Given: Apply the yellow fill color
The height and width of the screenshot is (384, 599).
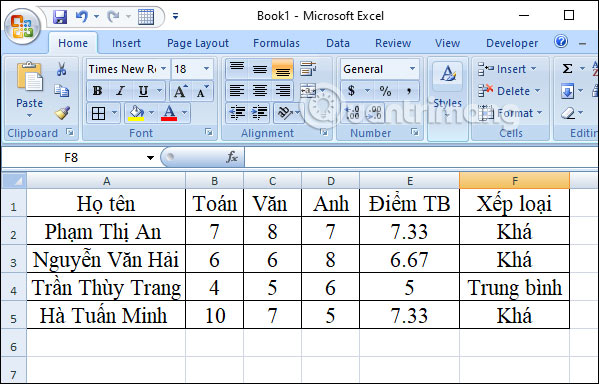Looking at the screenshot, I should pos(136,113).
